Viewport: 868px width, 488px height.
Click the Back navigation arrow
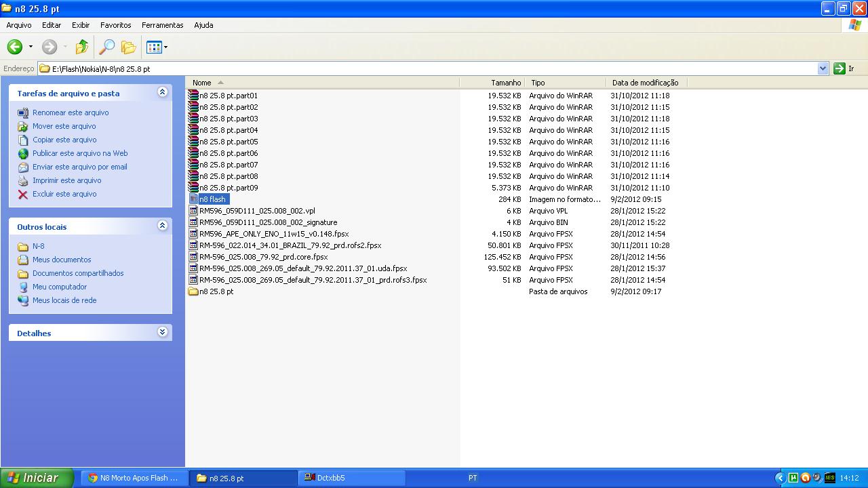(x=15, y=47)
